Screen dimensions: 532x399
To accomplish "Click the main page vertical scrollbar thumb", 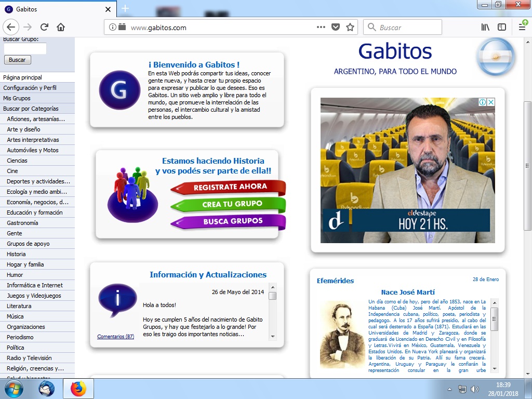I will point(528,166).
